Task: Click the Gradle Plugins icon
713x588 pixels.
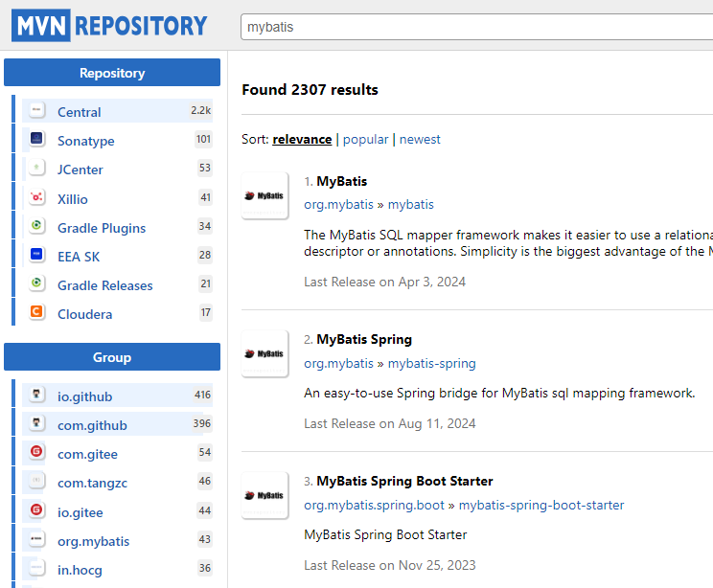Action: (x=36, y=226)
